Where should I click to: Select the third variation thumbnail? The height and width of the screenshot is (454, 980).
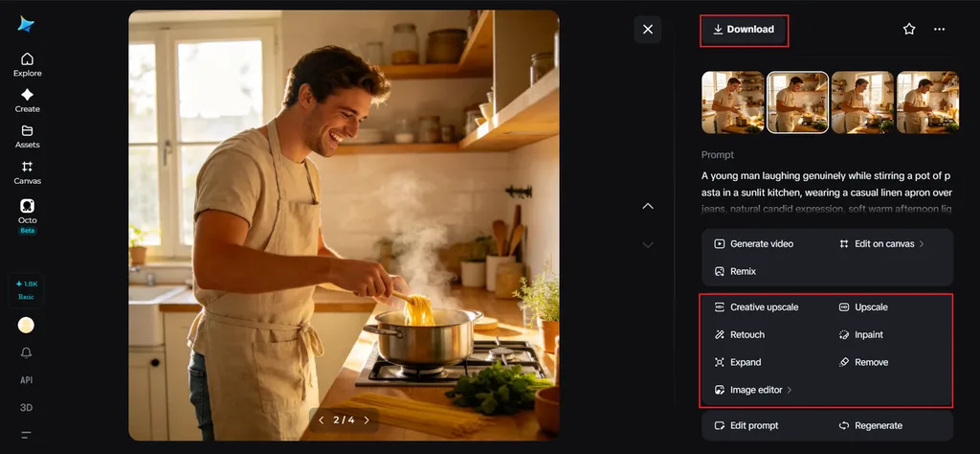pyautogui.click(x=862, y=102)
